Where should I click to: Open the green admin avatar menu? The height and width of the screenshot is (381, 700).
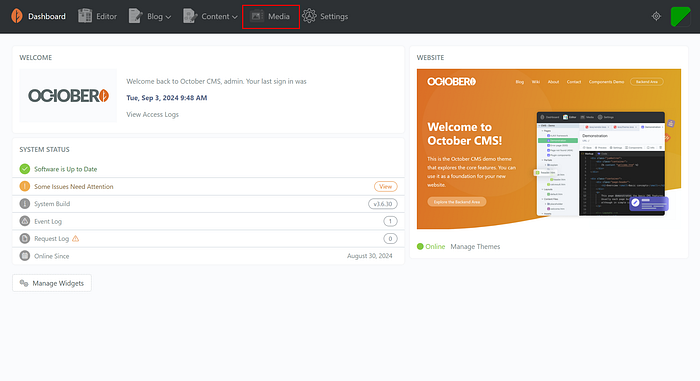coord(680,16)
